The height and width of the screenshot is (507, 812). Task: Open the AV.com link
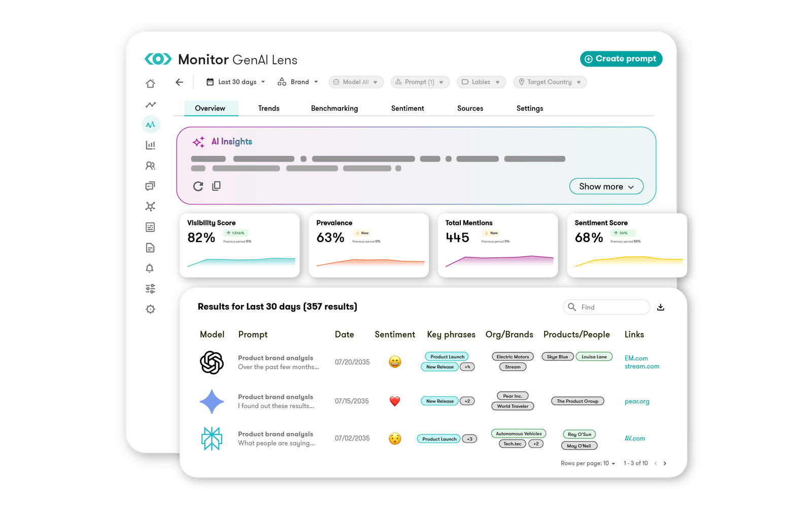pyautogui.click(x=635, y=438)
